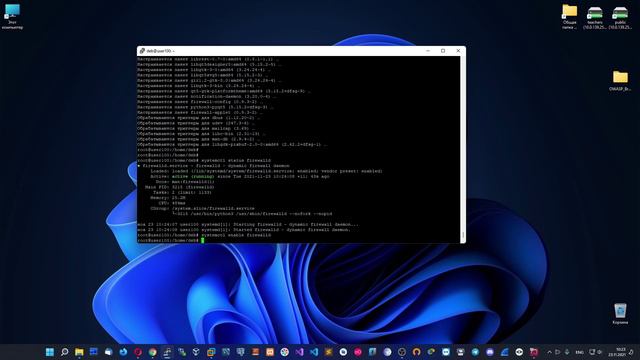The height and width of the screenshot is (360, 640).
Task: Show hidden system tray icons chevron
Action: point(549,352)
